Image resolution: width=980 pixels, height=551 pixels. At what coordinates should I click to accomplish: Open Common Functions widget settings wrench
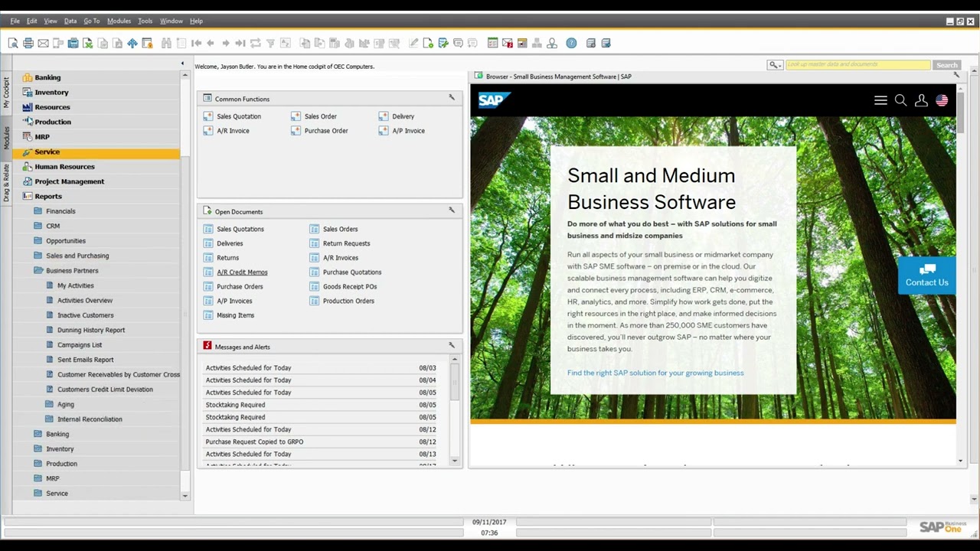[x=452, y=97]
